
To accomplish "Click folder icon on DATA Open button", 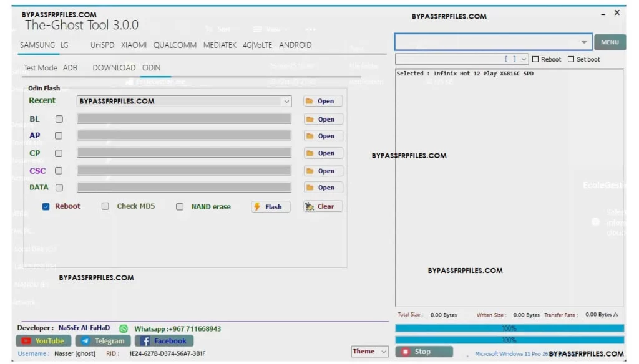I will point(310,188).
